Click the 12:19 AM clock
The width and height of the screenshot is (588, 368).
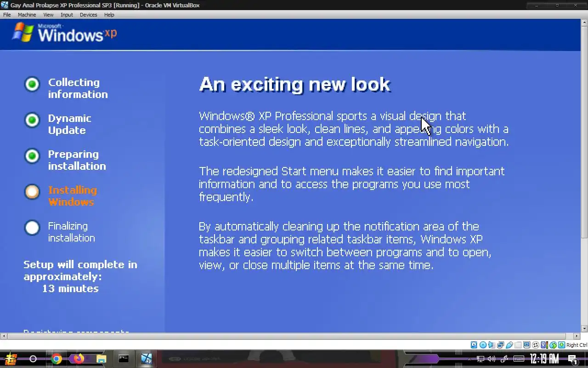click(x=544, y=359)
